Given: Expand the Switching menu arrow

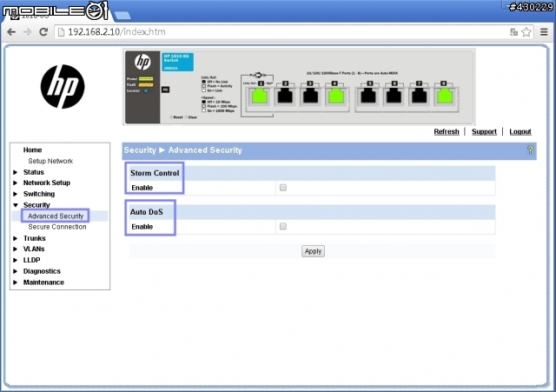Looking at the screenshot, I should pos(16,194).
